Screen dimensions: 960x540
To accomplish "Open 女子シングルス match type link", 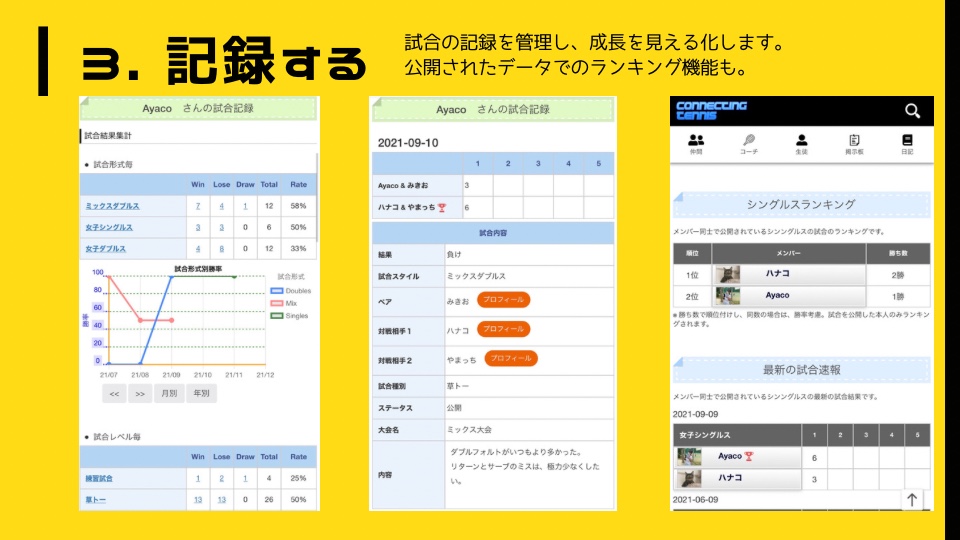I will pos(108,227).
